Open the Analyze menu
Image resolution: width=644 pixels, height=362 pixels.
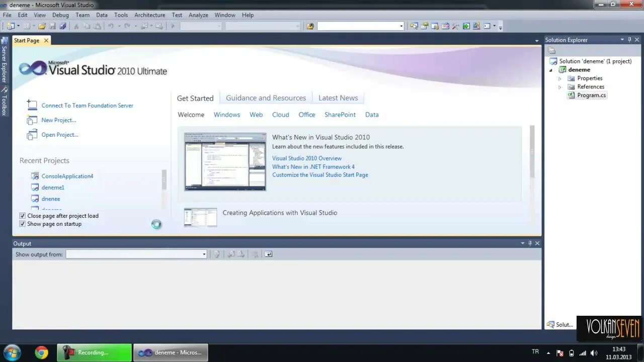point(198,15)
